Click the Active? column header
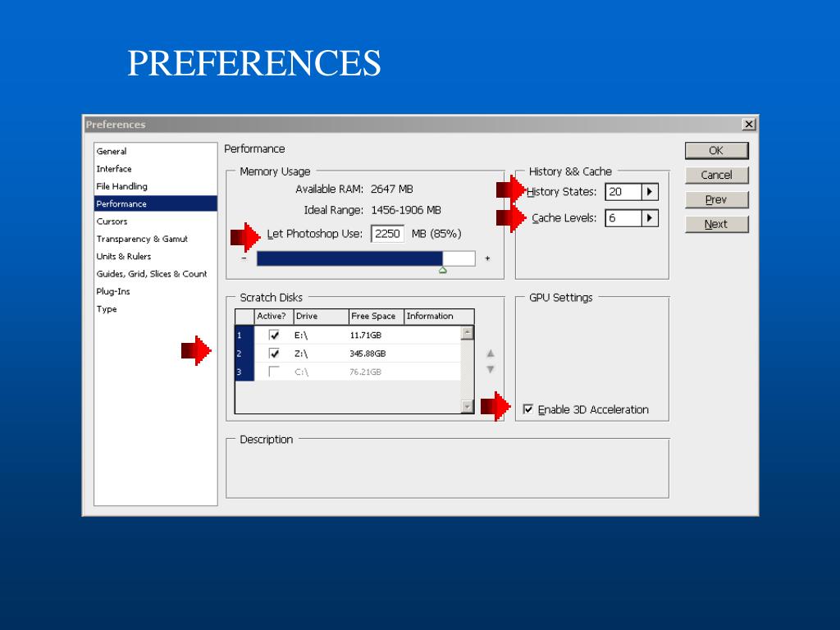840x630 pixels. (x=274, y=316)
